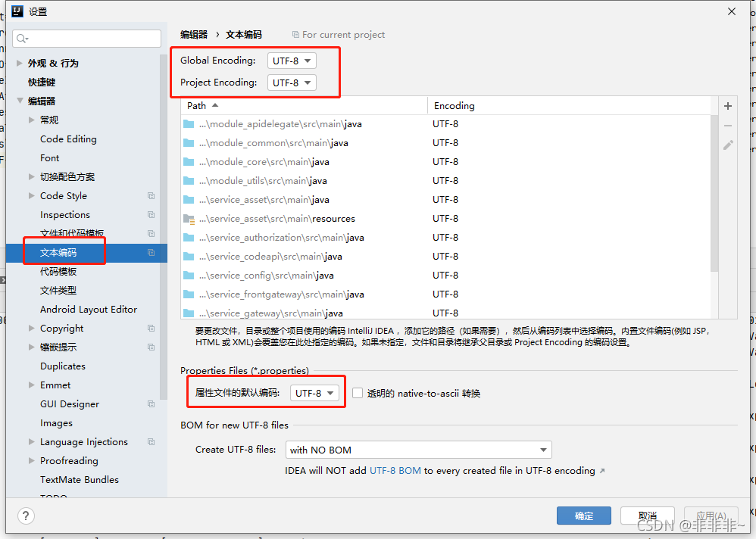This screenshot has height=539, width=756.
Task: Open the Images settings page
Action: [x=56, y=423]
